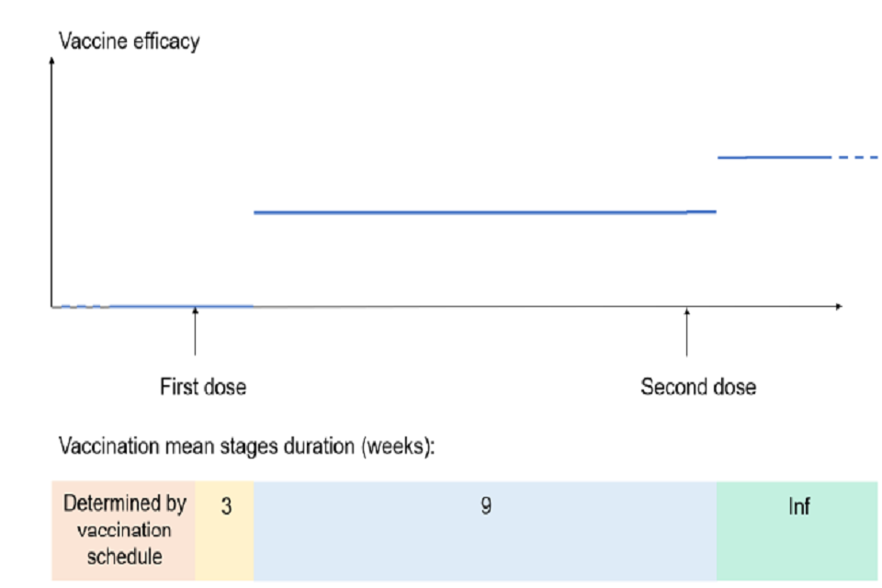Select the green stage box labeled Inf

(797, 530)
